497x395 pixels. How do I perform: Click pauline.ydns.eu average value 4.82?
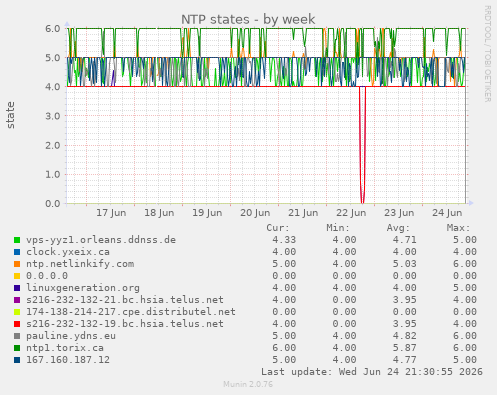pyautogui.click(x=404, y=336)
